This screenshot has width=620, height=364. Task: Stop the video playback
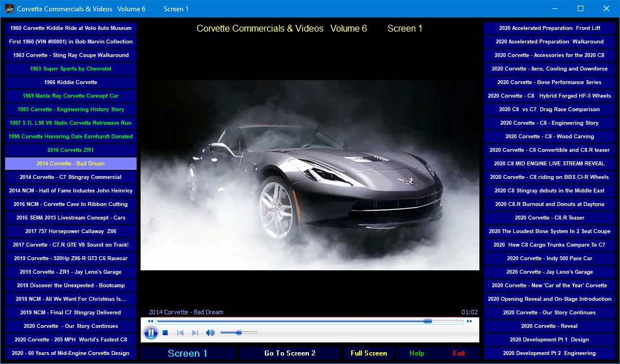click(165, 333)
